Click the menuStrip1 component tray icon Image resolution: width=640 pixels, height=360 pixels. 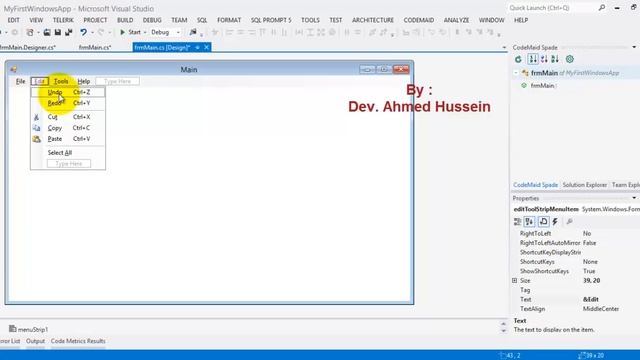click(13, 329)
